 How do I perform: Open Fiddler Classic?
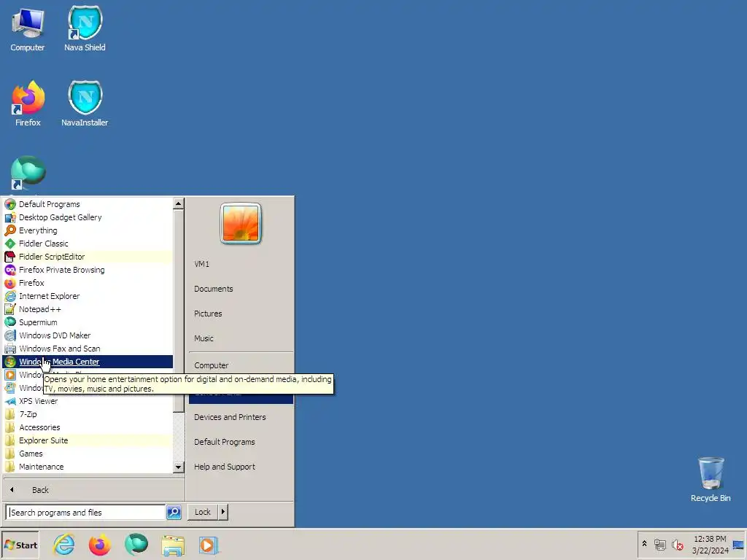(88, 244)
